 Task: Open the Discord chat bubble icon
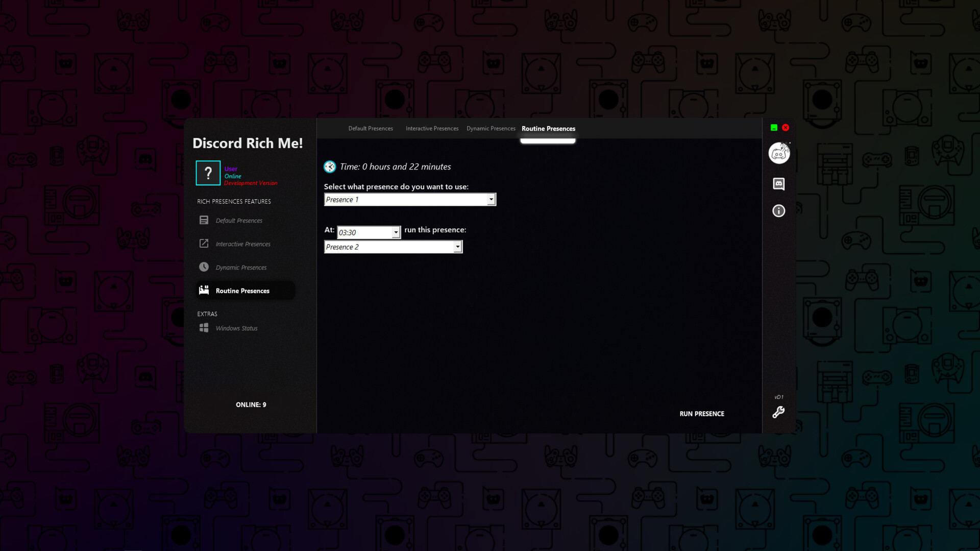pyautogui.click(x=779, y=184)
